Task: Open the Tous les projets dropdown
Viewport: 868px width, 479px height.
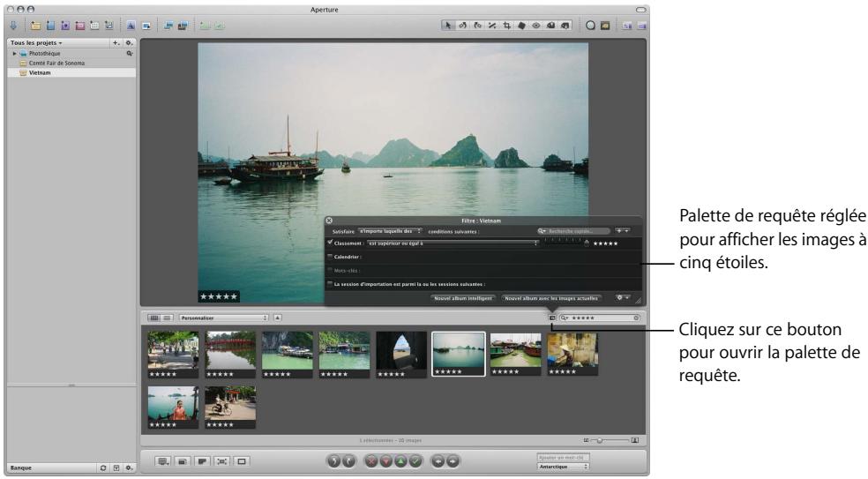Action: click(x=36, y=42)
